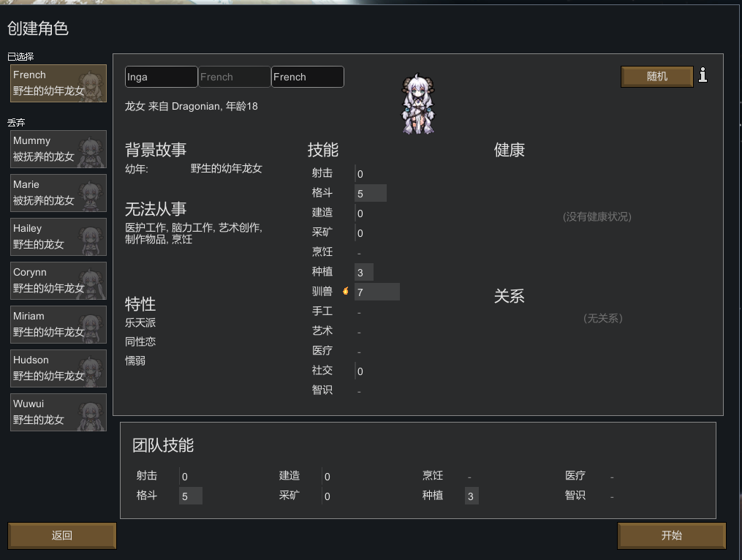Choose Hailey 野生的龙女 from discard list
742x560 pixels.
(58, 237)
